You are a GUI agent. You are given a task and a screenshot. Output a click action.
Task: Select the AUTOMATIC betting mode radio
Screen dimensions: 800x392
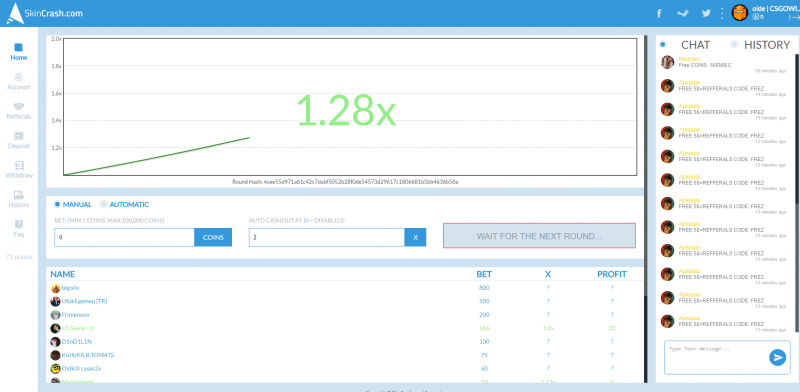coord(104,204)
